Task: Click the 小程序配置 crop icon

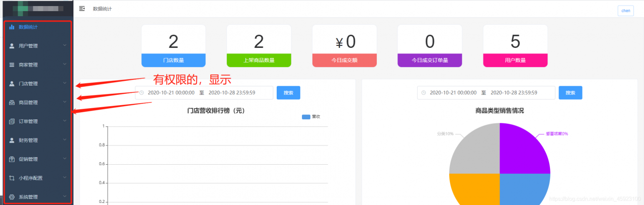Action: click(12, 178)
